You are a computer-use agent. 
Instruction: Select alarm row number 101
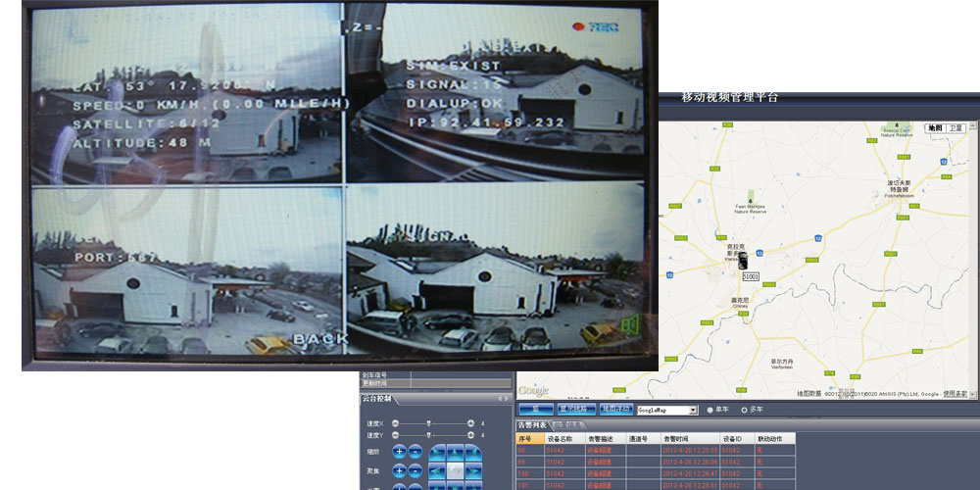coord(656,486)
